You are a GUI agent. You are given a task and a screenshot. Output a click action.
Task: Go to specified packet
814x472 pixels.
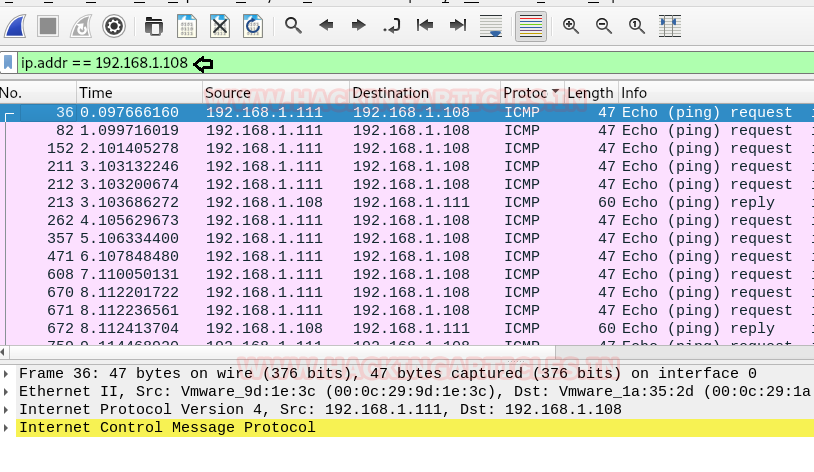[392, 25]
